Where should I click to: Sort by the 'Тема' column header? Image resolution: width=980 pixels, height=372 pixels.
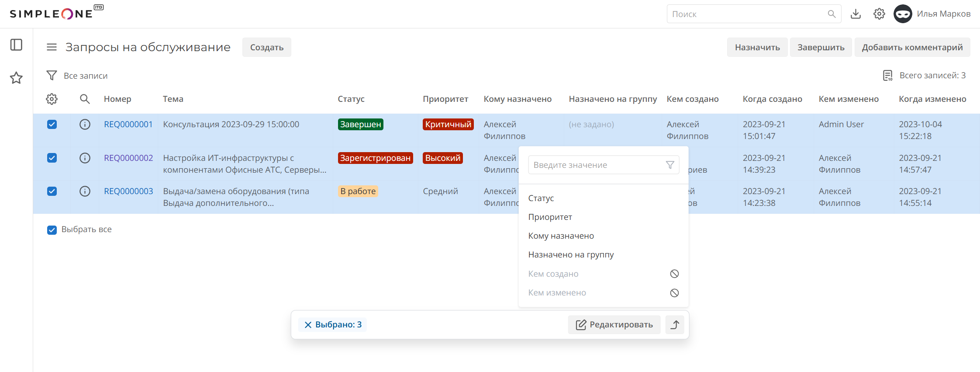tap(173, 99)
